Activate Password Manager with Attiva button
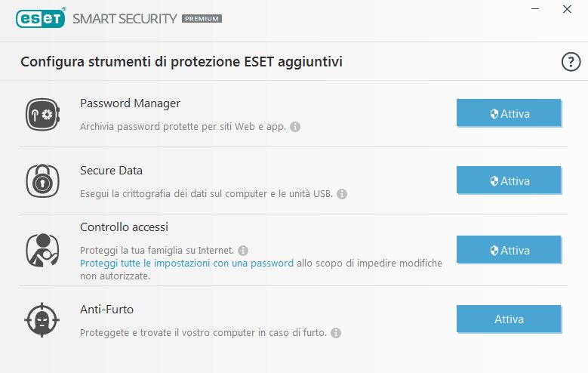 pos(509,114)
